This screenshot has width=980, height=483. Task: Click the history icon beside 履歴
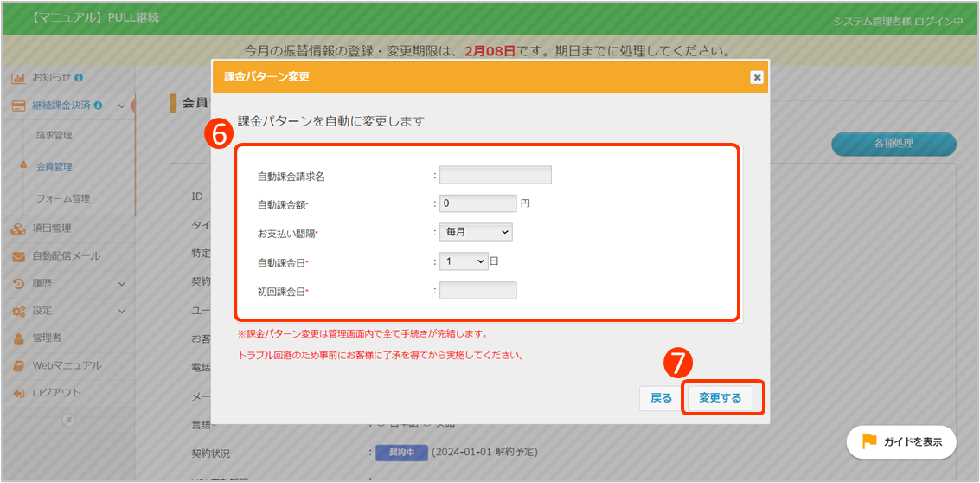point(18,283)
